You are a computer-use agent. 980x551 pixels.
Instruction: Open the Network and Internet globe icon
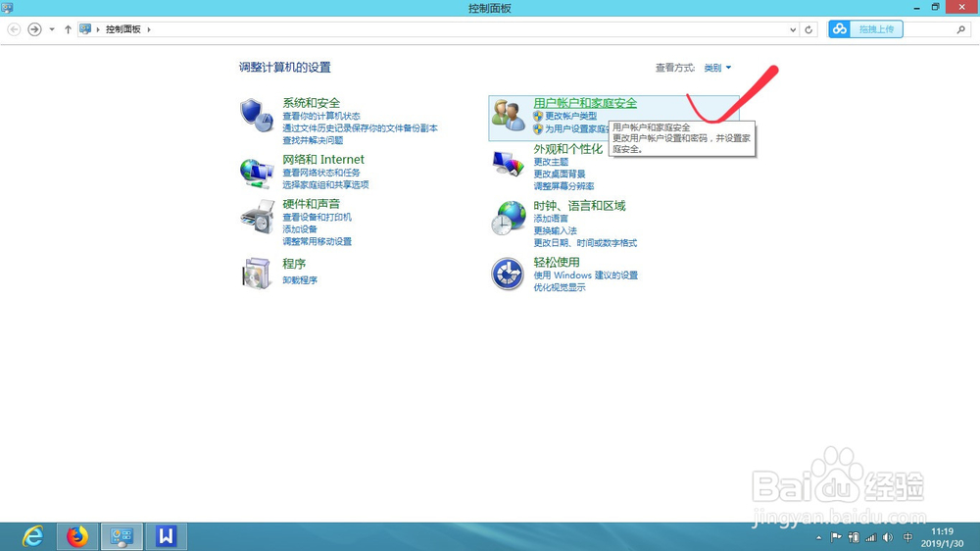pos(256,173)
